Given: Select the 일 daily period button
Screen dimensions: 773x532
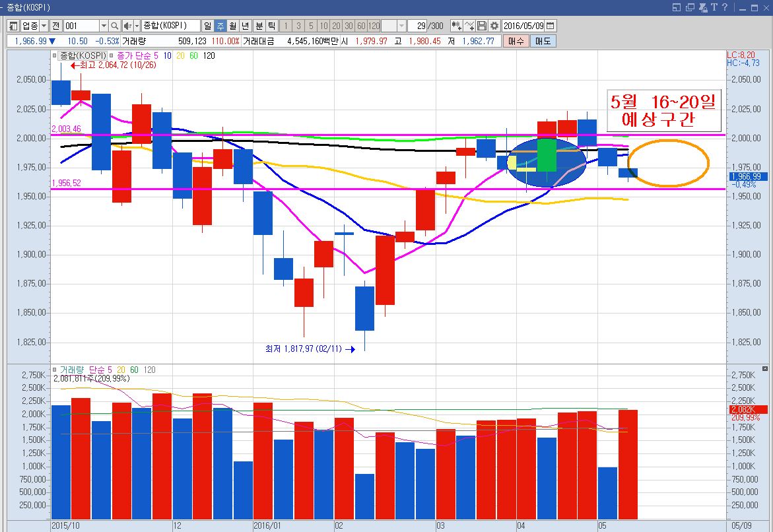Looking at the screenshot, I should click(207, 26).
